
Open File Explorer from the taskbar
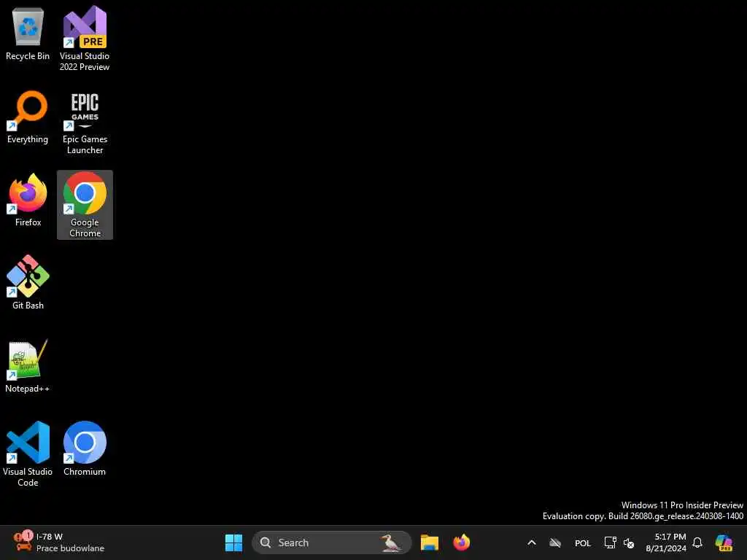[x=429, y=542]
